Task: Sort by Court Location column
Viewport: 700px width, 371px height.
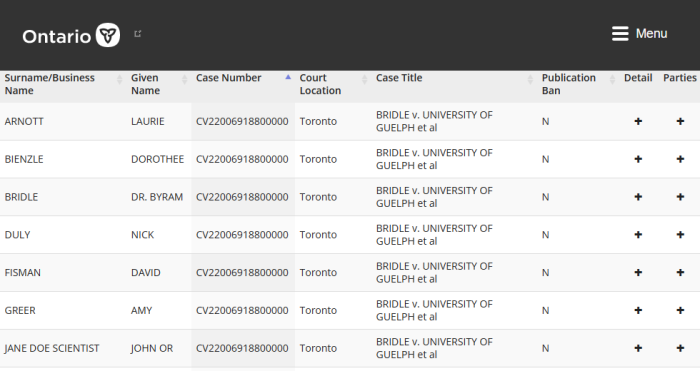Action: (333, 84)
